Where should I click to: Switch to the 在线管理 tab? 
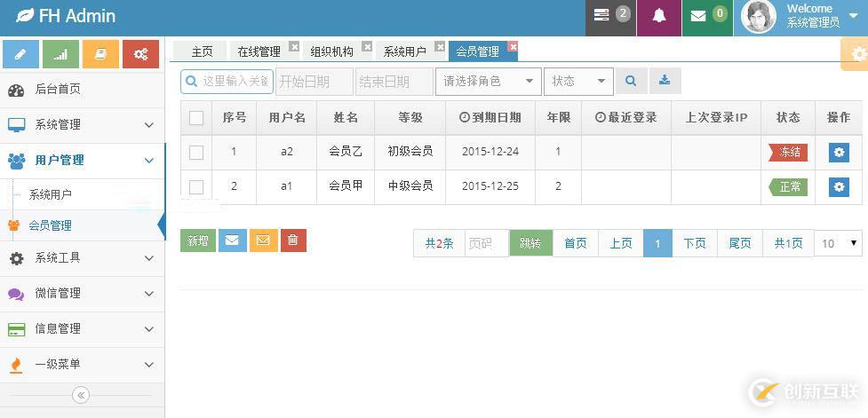click(259, 51)
